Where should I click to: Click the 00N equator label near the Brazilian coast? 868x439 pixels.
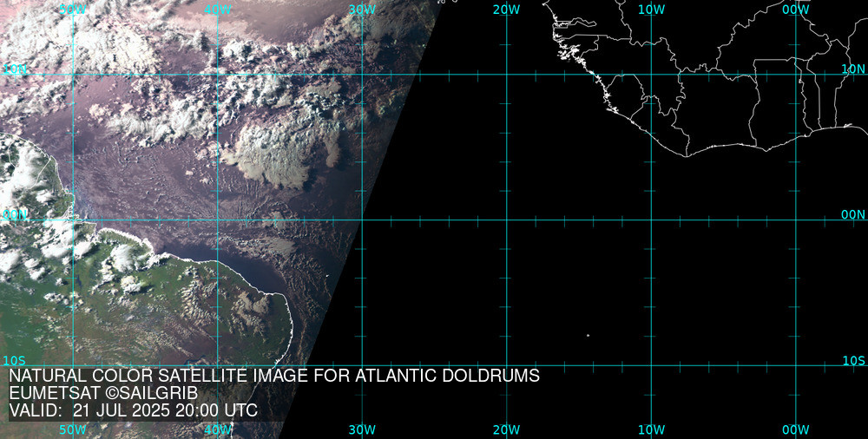click(x=15, y=215)
